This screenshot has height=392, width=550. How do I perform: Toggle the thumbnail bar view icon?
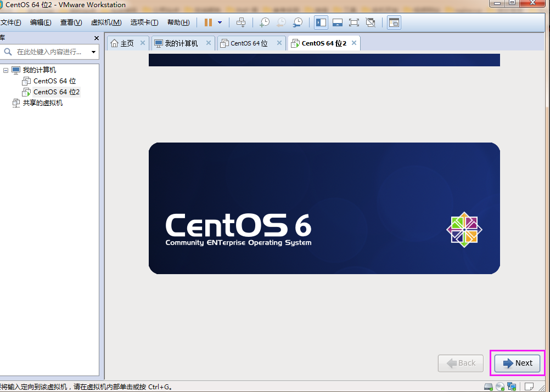(x=338, y=22)
